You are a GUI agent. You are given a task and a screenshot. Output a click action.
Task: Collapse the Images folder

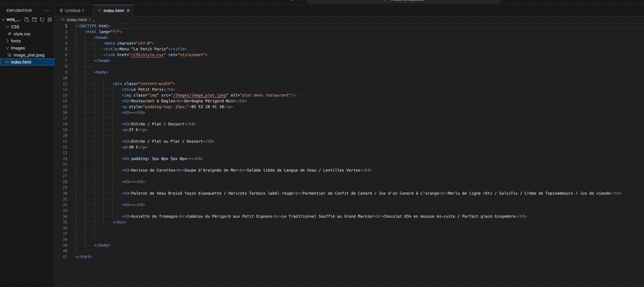(x=8, y=48)
